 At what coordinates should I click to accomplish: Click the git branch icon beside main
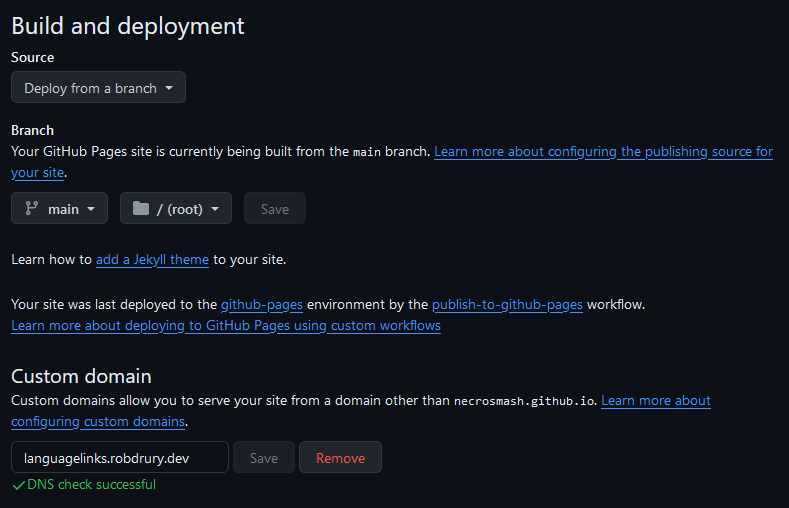pyautogui.click(x=31, y=209)
